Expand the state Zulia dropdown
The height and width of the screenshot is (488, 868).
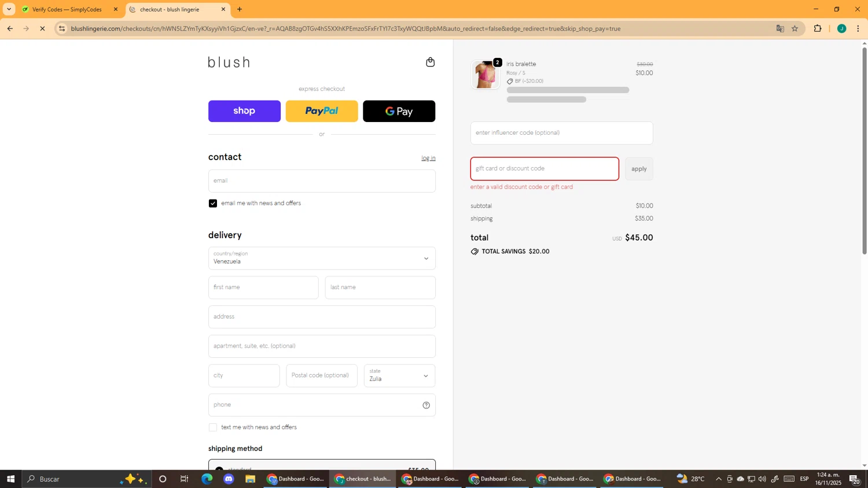(x=399, y=376)
